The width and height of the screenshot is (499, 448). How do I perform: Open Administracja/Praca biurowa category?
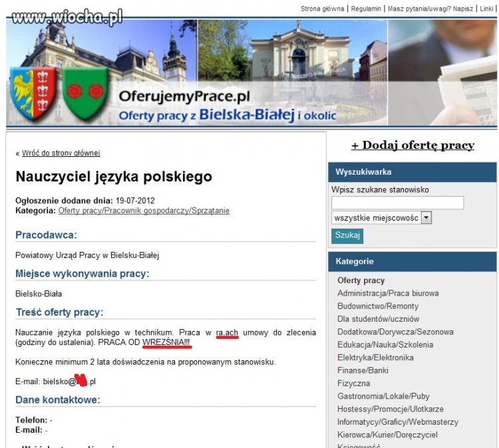click(388, 293)
